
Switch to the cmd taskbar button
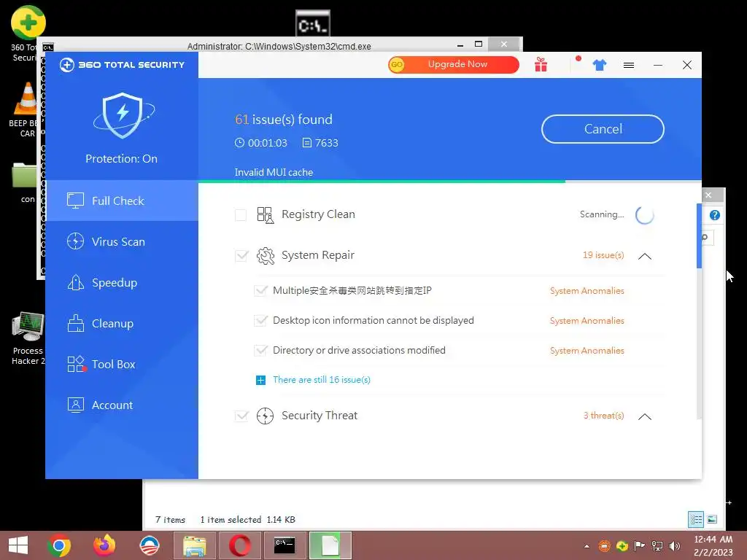285,545
